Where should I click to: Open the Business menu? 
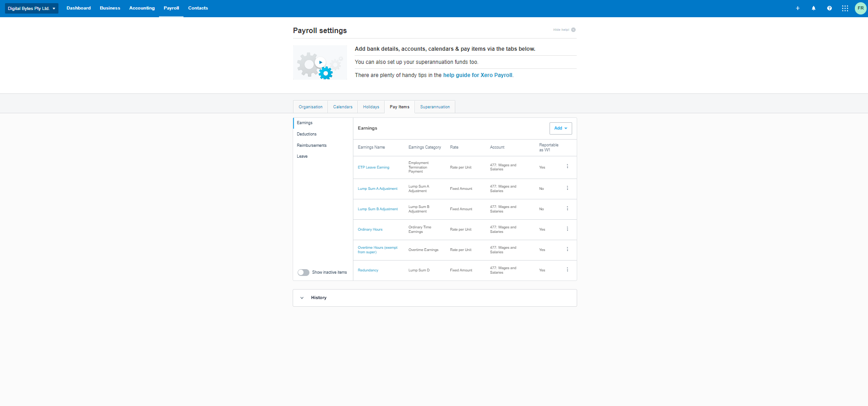(110, 8)
